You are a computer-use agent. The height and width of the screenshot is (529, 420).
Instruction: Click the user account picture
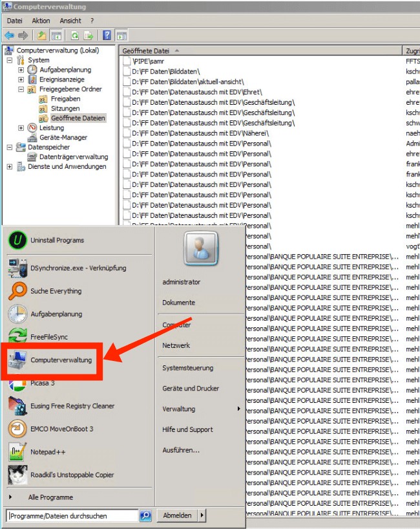click(199, 249)
